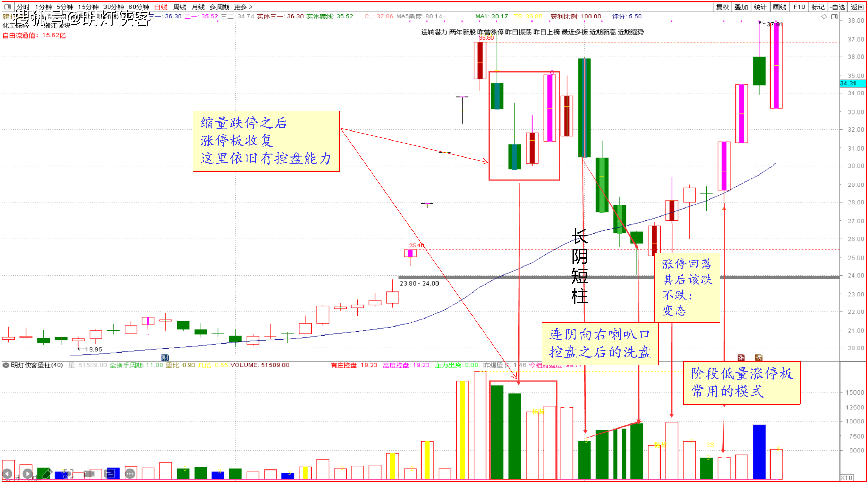
Task: Click the 近期新高 tag
Action: (603, 32)
